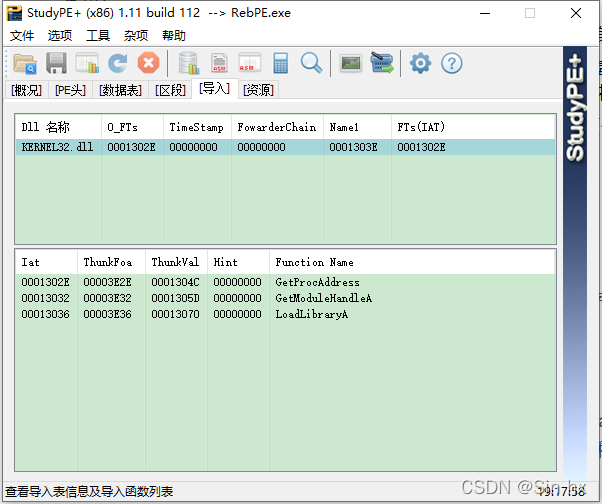The image size is (602, 504).
Task: Open file with the folder search icon
Action: tap(25, 63)
